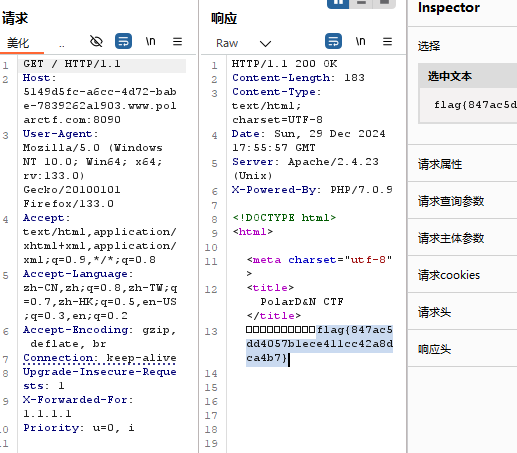Select the side-by-side split layout icon
The width and height of the screenshot is (517, 453).
click(338, 3)
